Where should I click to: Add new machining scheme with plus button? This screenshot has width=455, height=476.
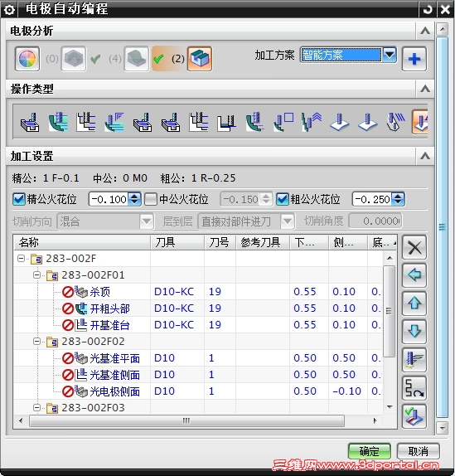coord(414,59)
